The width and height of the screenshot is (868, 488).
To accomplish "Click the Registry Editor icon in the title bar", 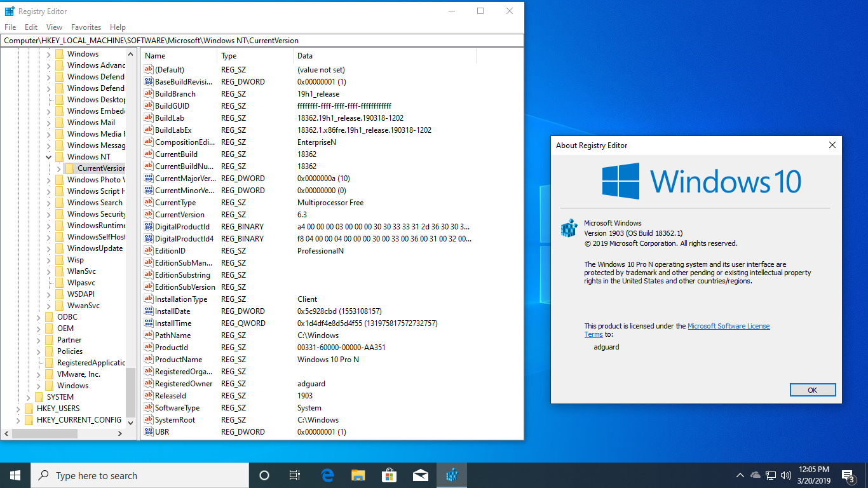I will [10, 11].
